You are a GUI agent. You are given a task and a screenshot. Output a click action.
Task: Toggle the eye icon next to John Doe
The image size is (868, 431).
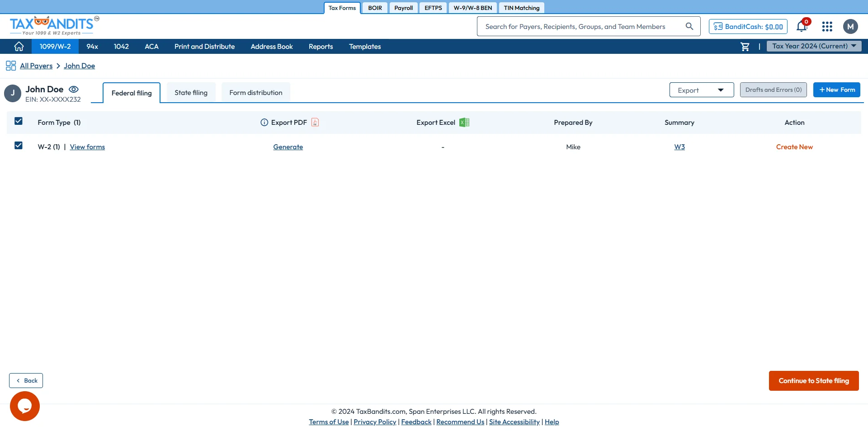coord(74,90)
